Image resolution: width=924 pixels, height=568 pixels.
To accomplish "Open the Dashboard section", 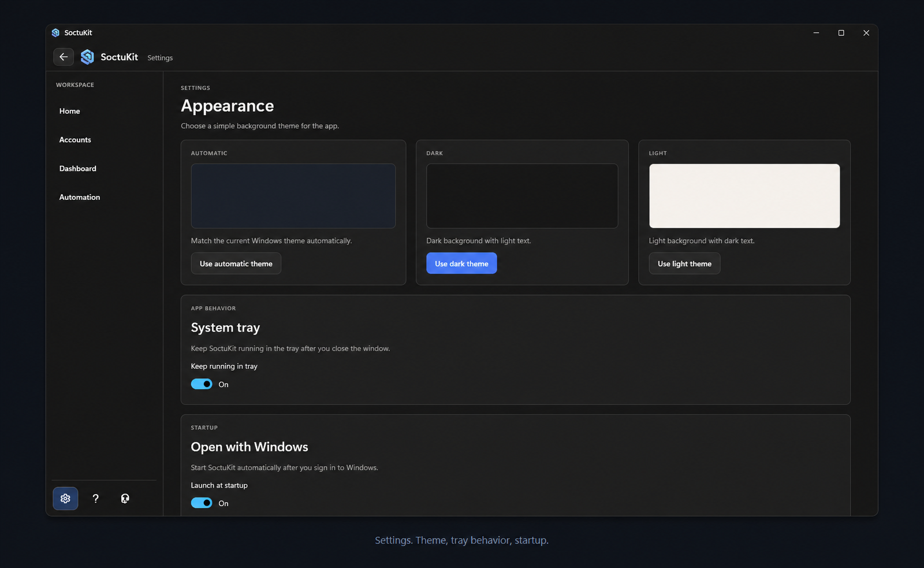I will click(x=77, y=168).
